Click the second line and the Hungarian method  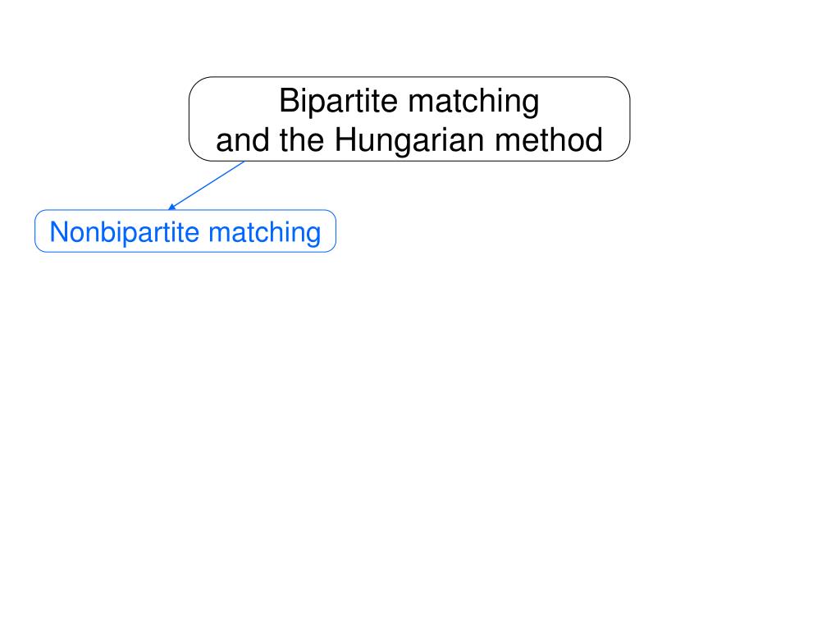point(409,141)
